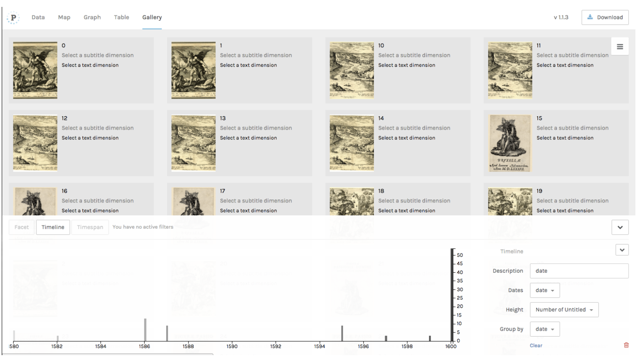Toggle the Facet filter button
This screenshot has height=362, width=644.
pos(21,227)
